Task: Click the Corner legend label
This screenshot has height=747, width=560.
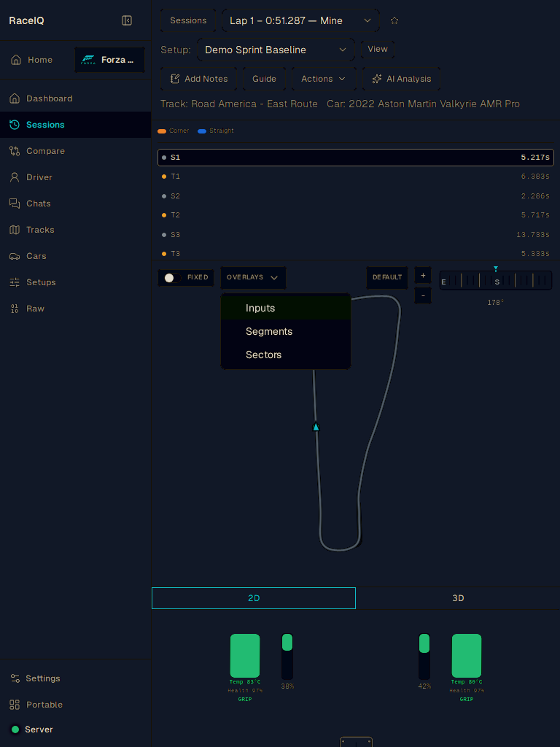Action: [179, 131]
